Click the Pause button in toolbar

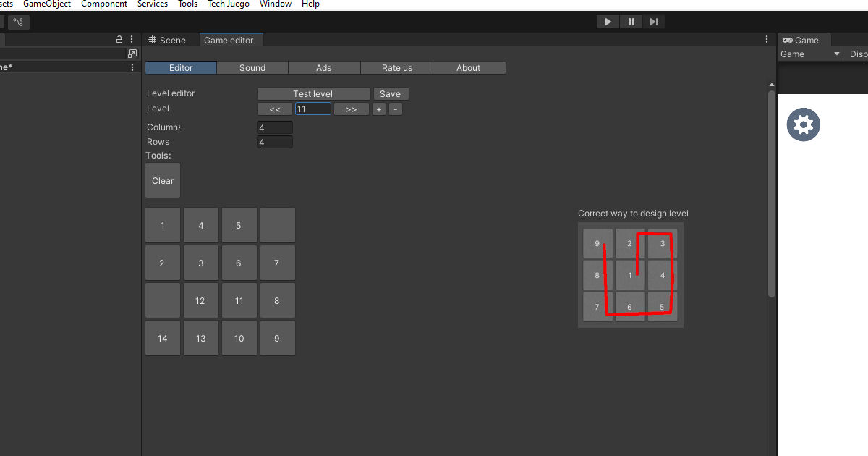tap(631, 22)
